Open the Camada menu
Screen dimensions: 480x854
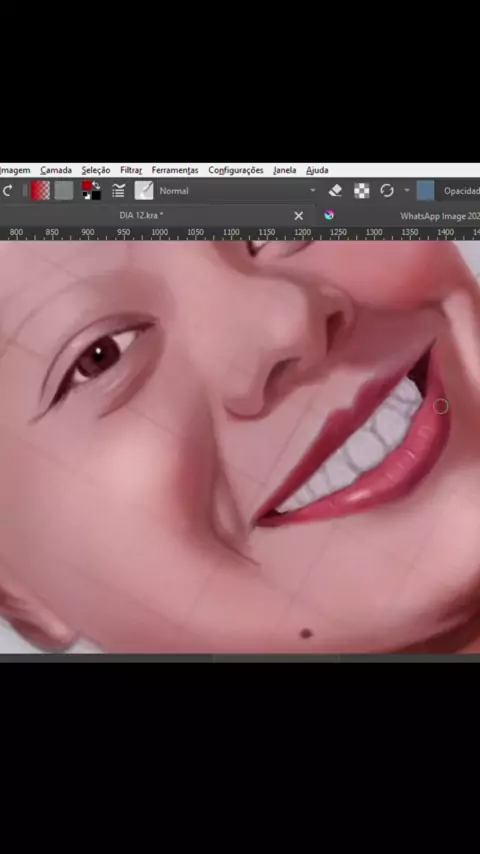click(56, 170)
